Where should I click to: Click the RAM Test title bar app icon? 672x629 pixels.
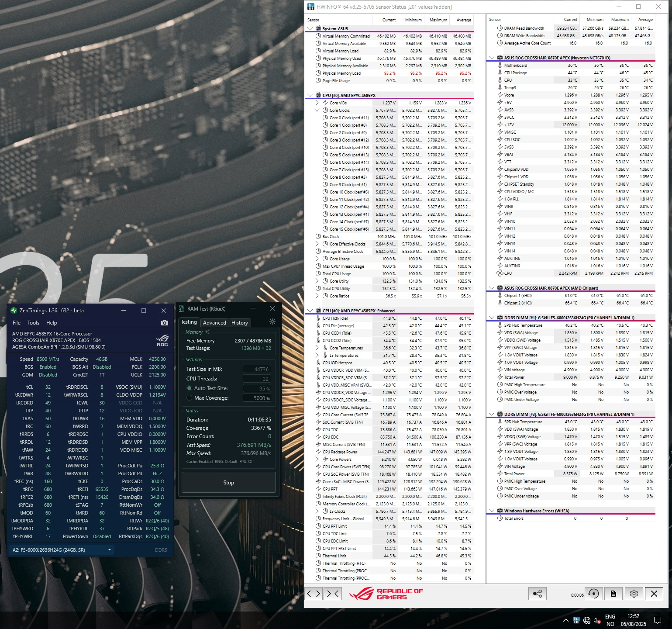point(182,308)
